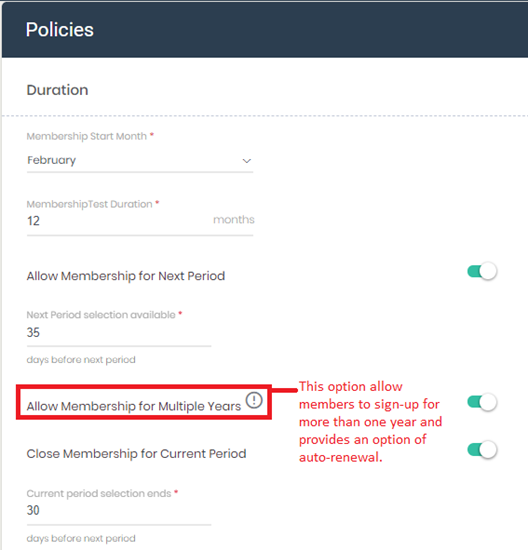This screenshot has width=528, height=550.
Task: Click the months unit suffix text
Action: 234,220
